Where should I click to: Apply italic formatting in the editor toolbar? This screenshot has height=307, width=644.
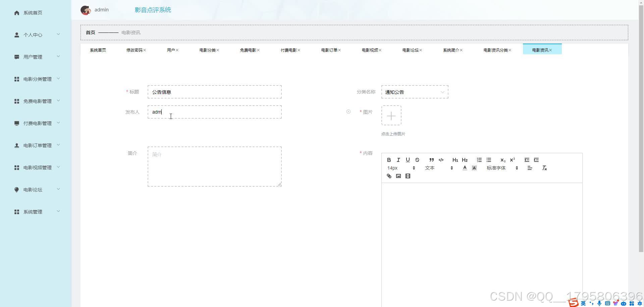click(398, 160)
